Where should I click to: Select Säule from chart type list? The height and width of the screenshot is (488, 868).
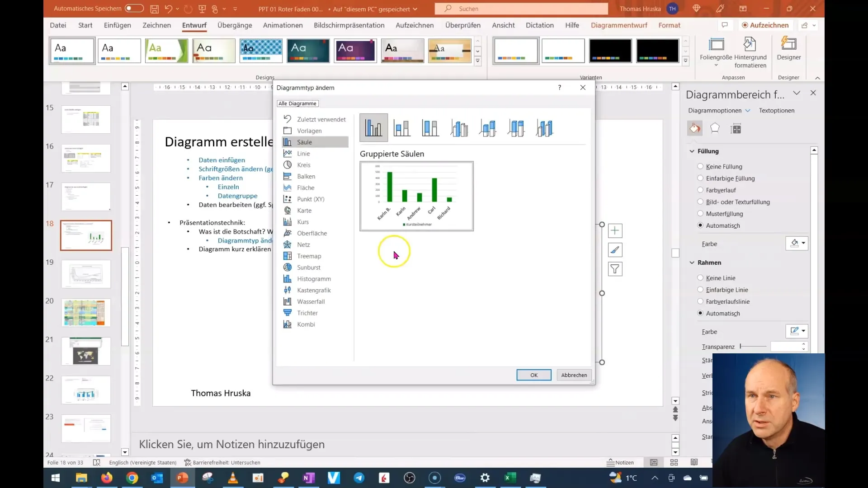point(305,142)
